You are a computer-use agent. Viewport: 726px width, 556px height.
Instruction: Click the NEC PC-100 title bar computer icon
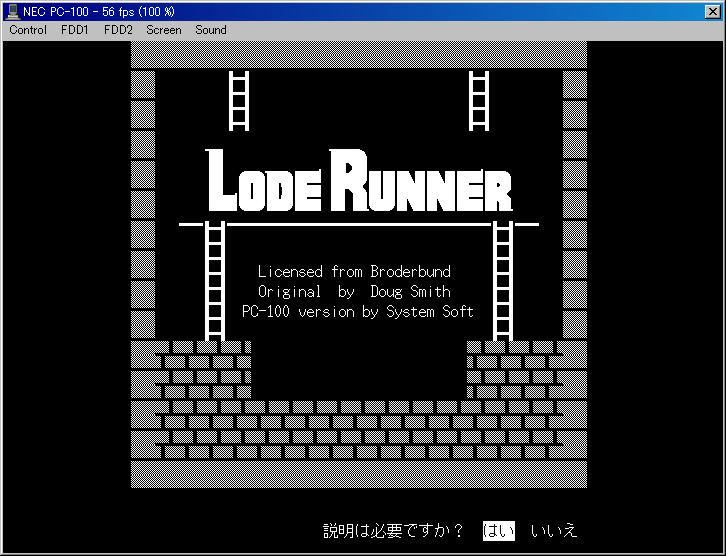pyautogui.click(x=13, y=12)
